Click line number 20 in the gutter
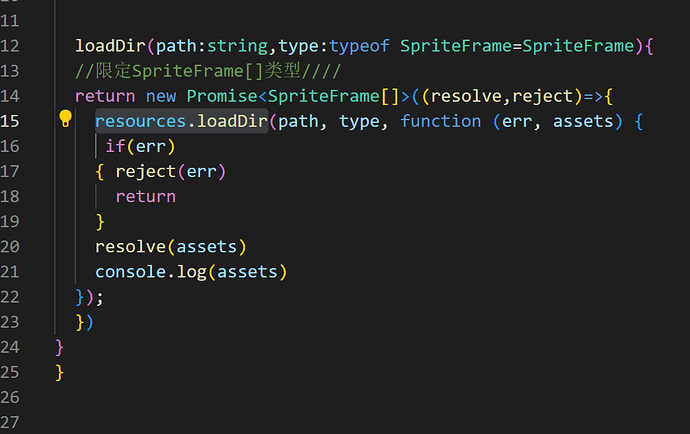Image resolution: width=690 pixels, height=434 pixels. (11, 246)
